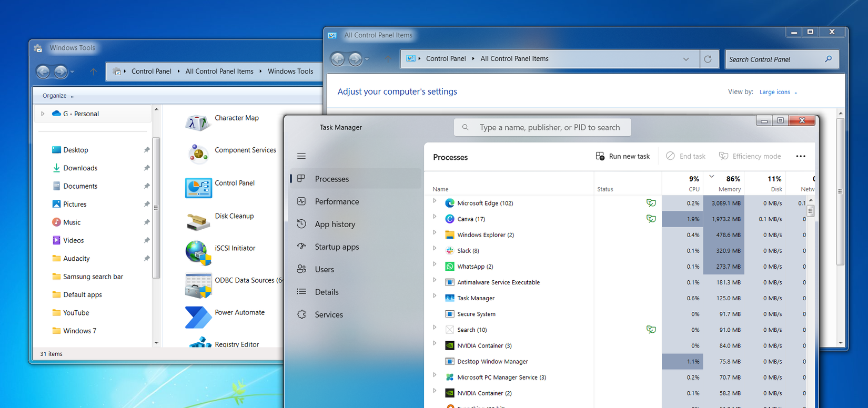
Task: Expand the Slack (8) process group
Action: click(x=435, y=248)
